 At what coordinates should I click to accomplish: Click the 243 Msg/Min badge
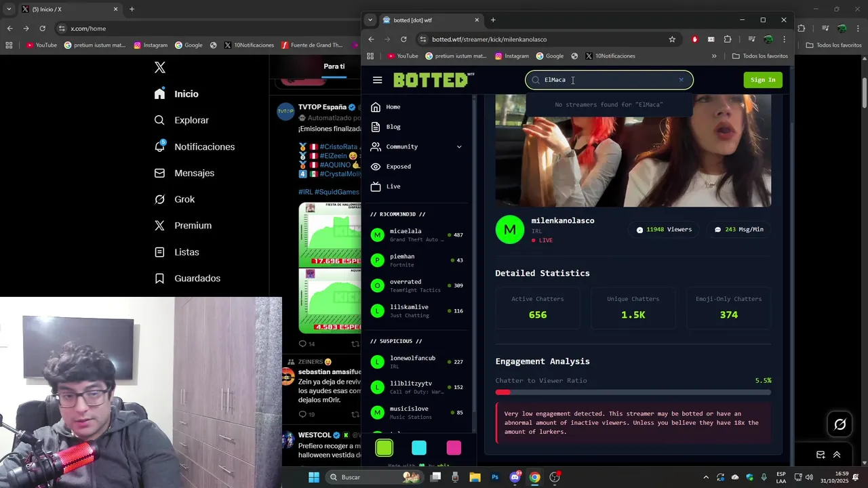pyautogui.click(x=738, y=230)
